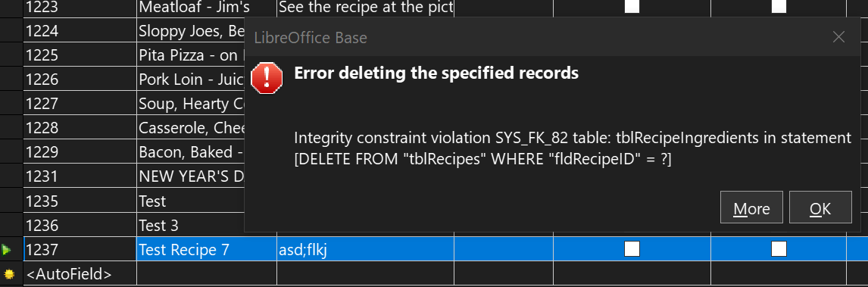Image resolution: width=868 pixels, height=287 pixels.
Task: Click the asd;flkj description cell
Action: [x=365, y=250]
